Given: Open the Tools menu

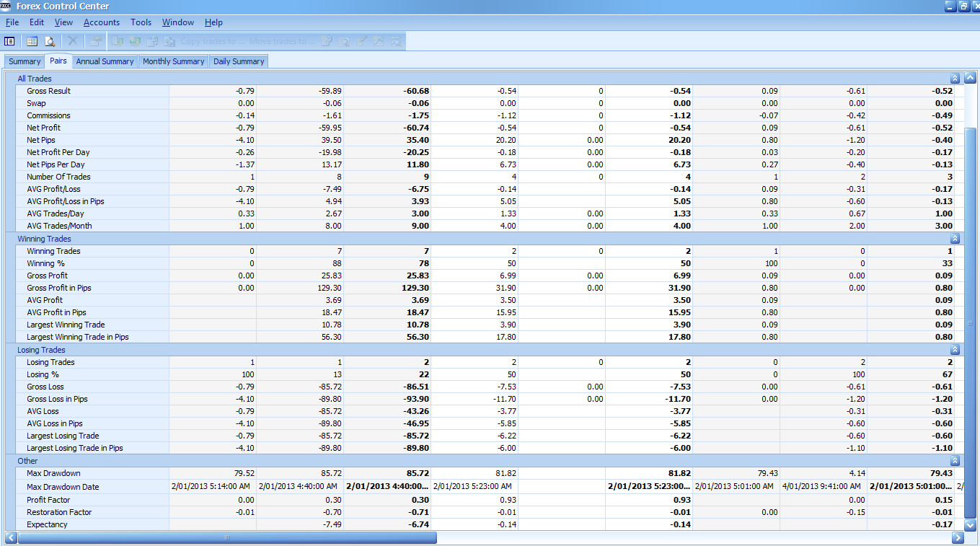Looking at the screenshot, I should 141,22.
